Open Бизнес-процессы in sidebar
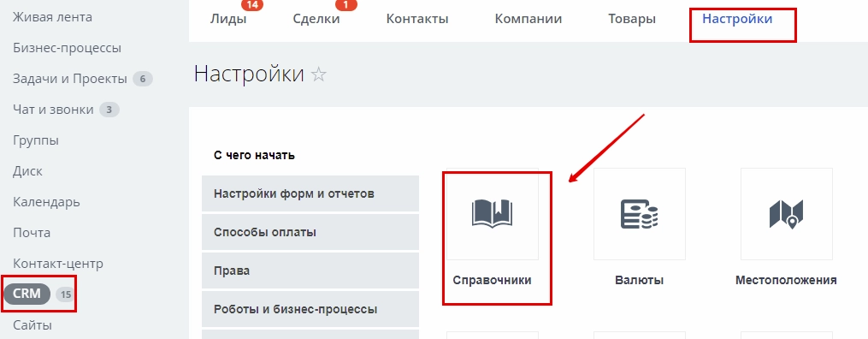Viewport: 868px width, 339px height. pyautogui.click(x=67, y=48)
